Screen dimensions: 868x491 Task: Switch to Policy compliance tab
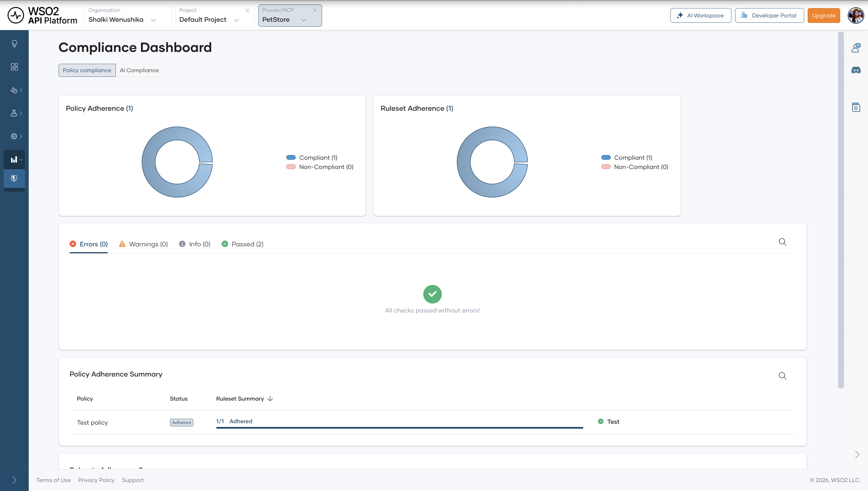click(x=87, y=70)
